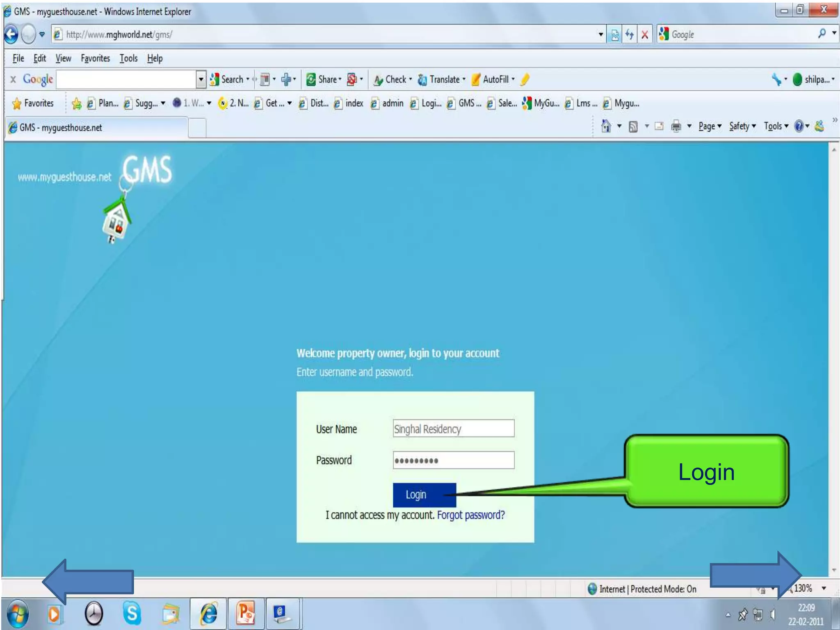840x630 pixels.
Task: Click the Translate toolbar button
Action: coord(441,80)
